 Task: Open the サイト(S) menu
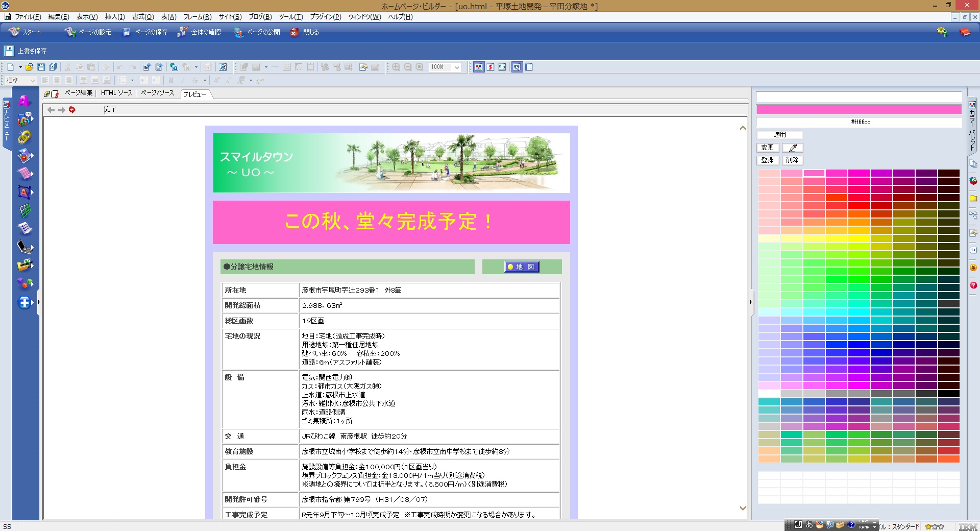coord(230,17)
